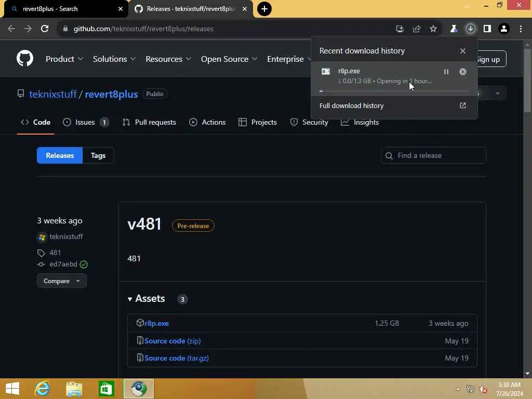
Task: Reload the current page
Action: click(x=45, y=29)
